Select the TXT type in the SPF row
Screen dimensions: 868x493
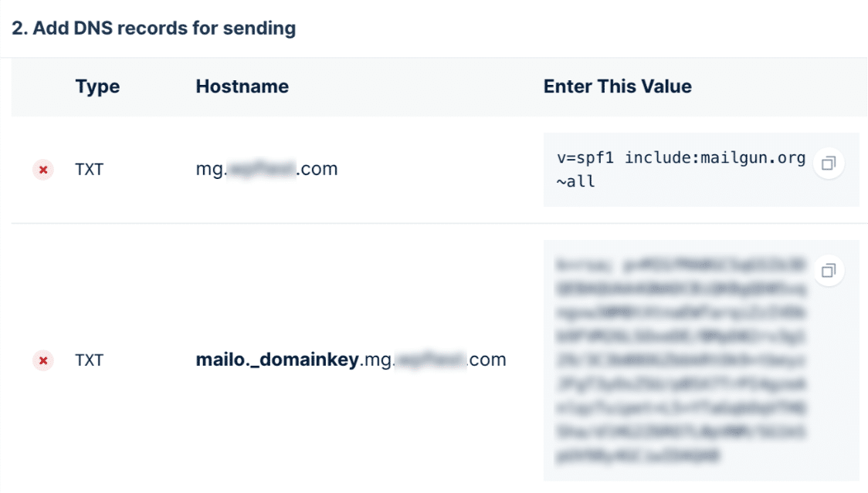(x=89, y=169)
